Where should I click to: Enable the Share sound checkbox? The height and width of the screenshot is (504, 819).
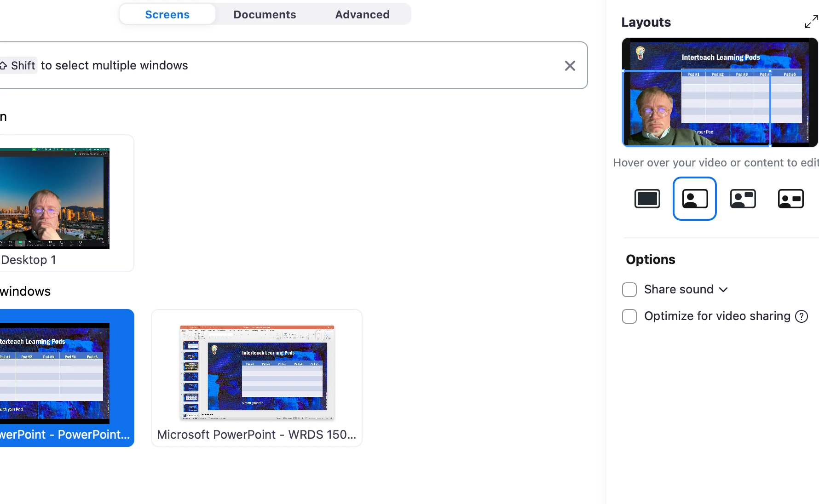tap(629, 290)
